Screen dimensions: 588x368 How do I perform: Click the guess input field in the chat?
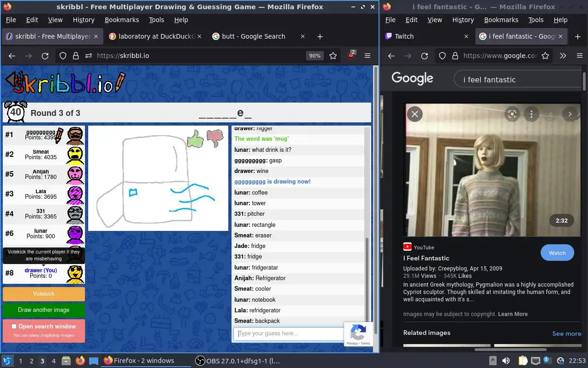pyautogui.click(x=288, y=333)
